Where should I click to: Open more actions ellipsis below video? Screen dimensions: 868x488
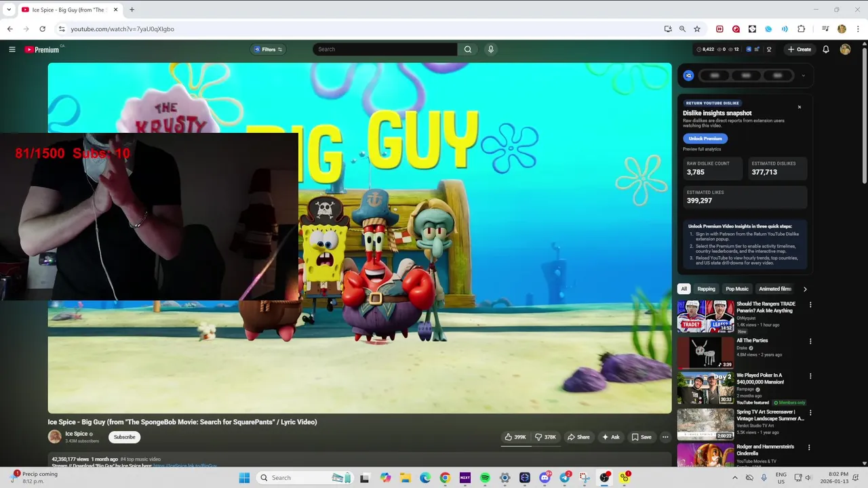(x=665, y=437)
